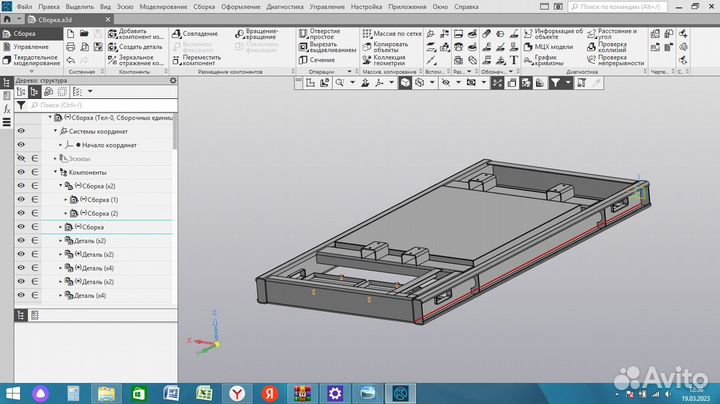
Task: Click the Windows Start button
Action: point(13,393)
